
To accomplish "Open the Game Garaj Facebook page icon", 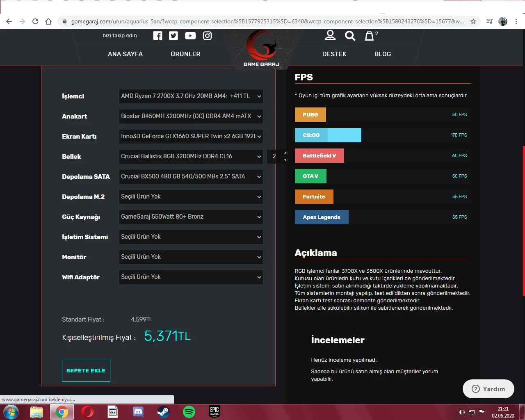I will pos(157,36).
